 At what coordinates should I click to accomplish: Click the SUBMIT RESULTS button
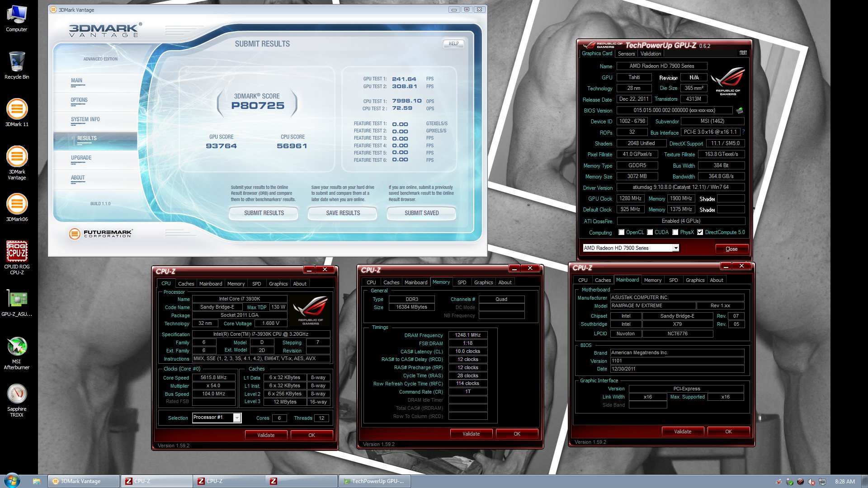(x=264, y=213)
